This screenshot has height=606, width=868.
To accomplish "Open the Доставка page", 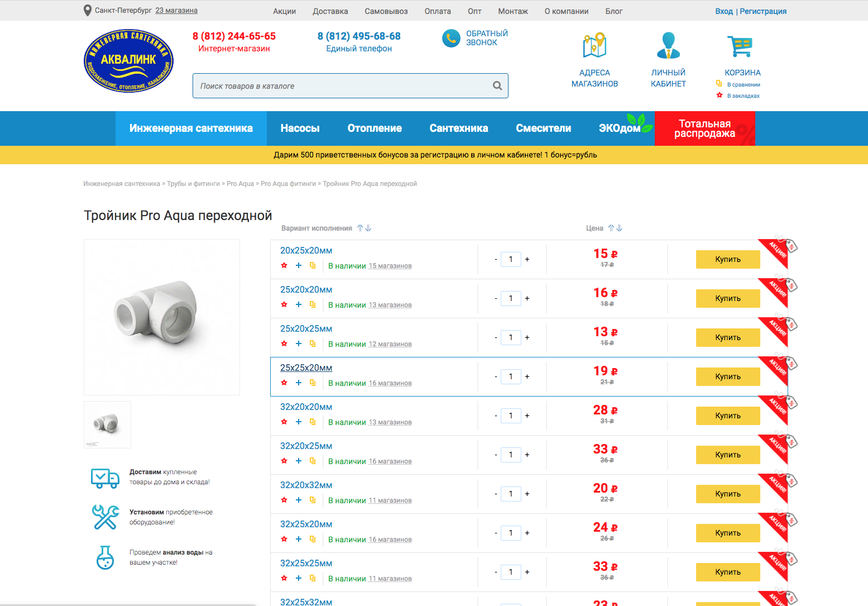I will 330,11.
